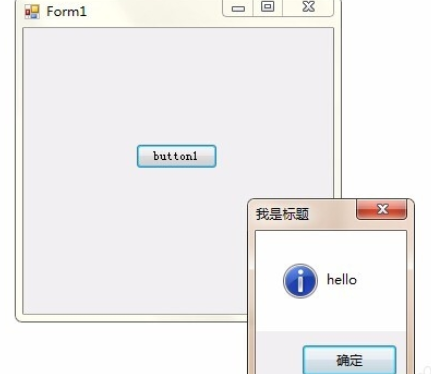Close the 我是标题 message box
The width and height of the screenshot is (431, 374).
(382, 209)
